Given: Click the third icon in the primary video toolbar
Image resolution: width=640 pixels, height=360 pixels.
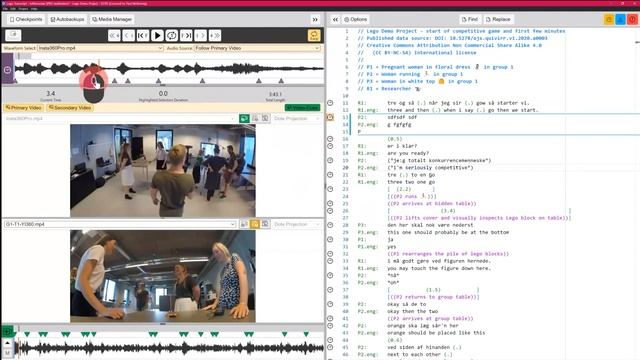Looking at the screenshot, I should coord(265,118).
